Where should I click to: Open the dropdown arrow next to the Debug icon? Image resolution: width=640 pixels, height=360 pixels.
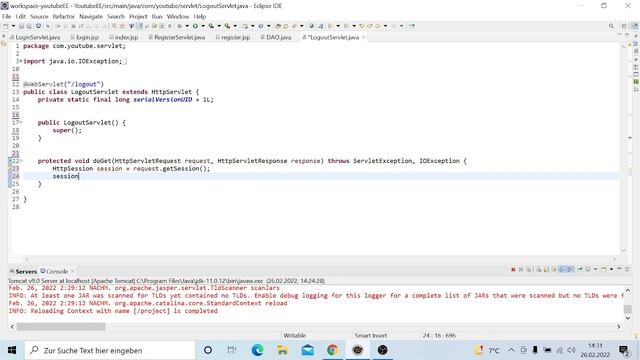point(187,26)
